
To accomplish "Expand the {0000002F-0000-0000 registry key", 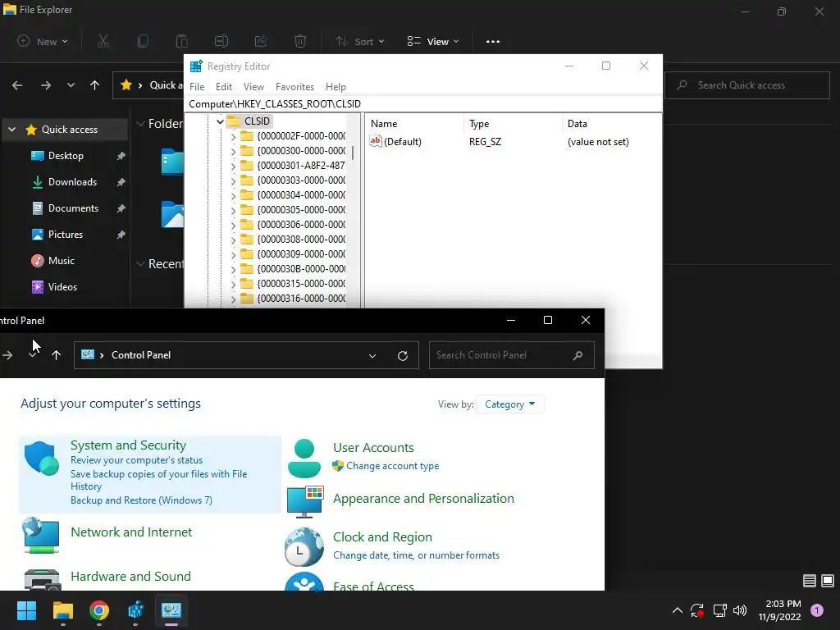I will [233, 137].
